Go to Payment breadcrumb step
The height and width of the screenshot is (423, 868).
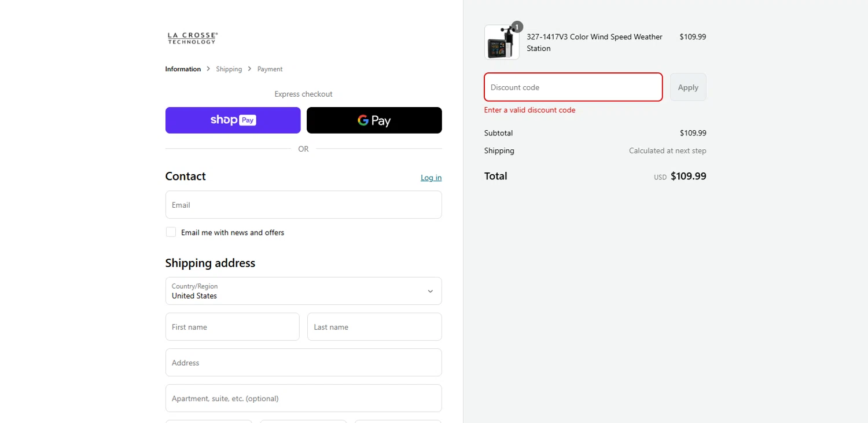270,69
